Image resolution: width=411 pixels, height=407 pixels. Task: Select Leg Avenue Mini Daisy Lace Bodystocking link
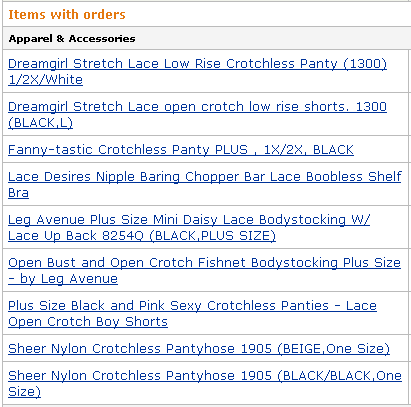[189, 227]
